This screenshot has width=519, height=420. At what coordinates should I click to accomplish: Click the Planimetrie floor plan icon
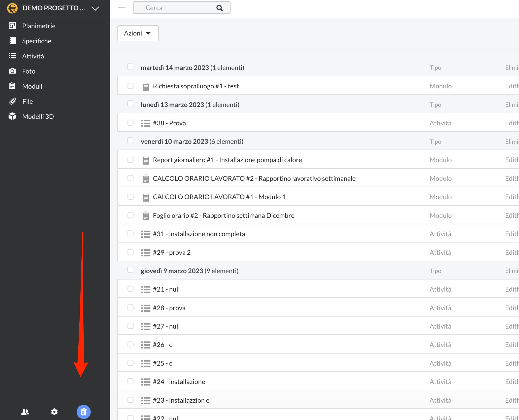click(x=12, y=26)
